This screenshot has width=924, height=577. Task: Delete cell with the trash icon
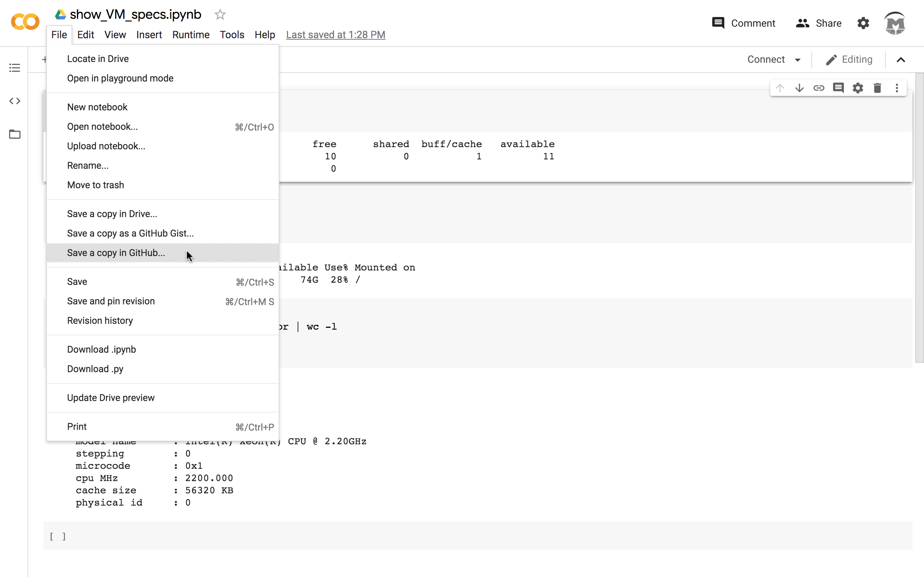click(877, 88)
